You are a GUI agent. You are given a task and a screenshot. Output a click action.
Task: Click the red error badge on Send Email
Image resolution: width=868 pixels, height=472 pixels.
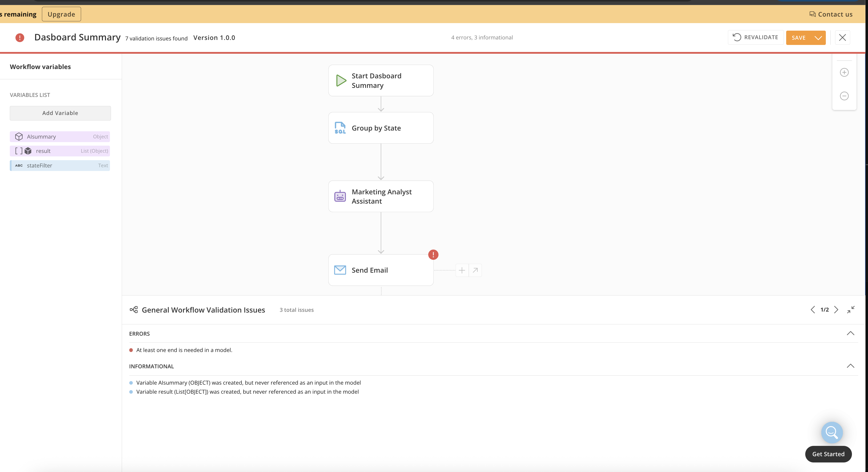pyautogui.click(x=433, y=255)
